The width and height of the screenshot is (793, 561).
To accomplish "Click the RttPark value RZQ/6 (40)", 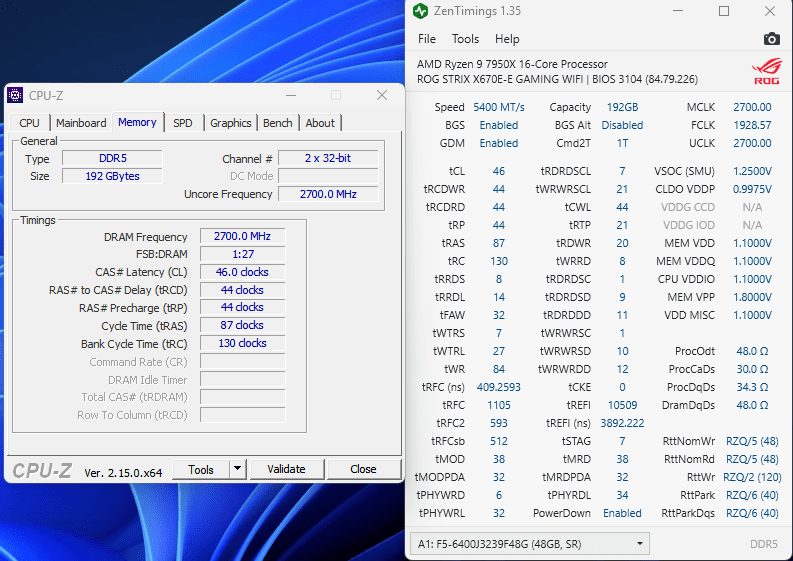I will 752,495.
